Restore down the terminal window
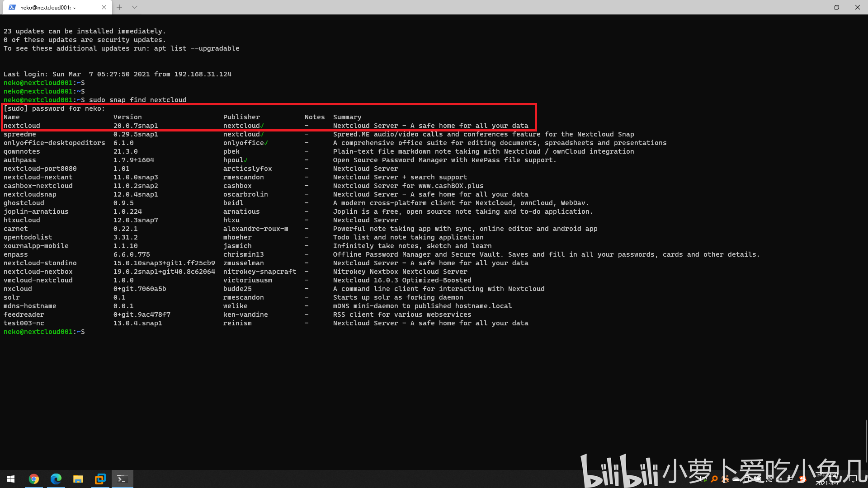This screenshot has width=868, height=488. click(x=837, y=7)
